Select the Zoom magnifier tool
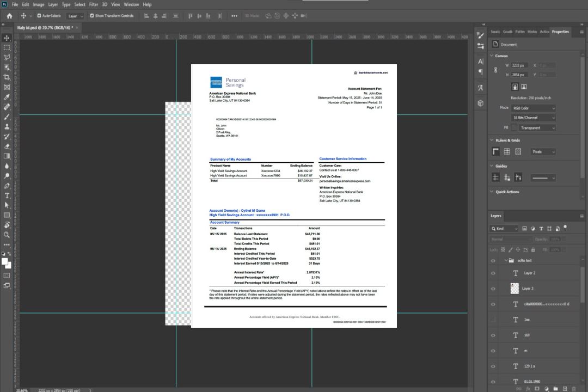This screenshot has width=588, height=392. (7, 235)
